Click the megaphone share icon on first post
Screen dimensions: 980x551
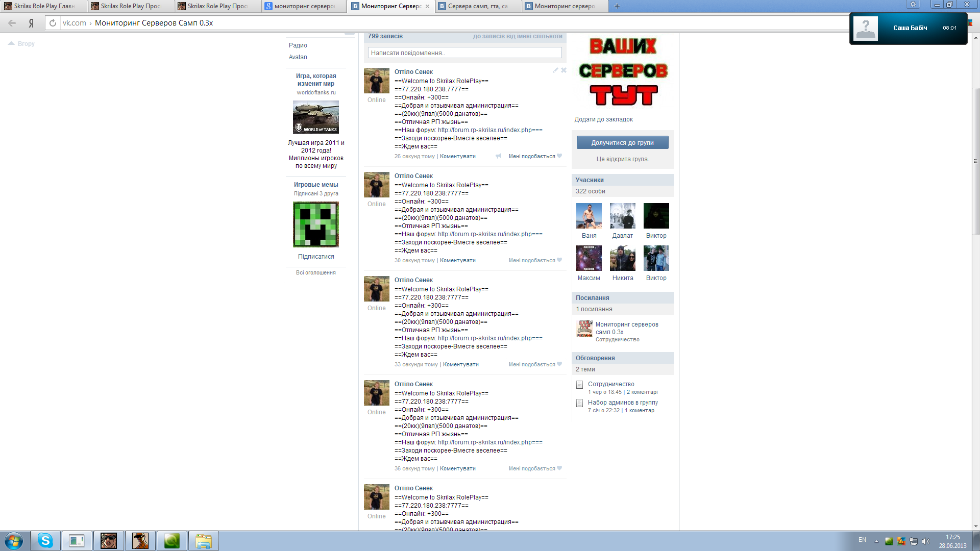pyautogui.click(x=498, y=156)
